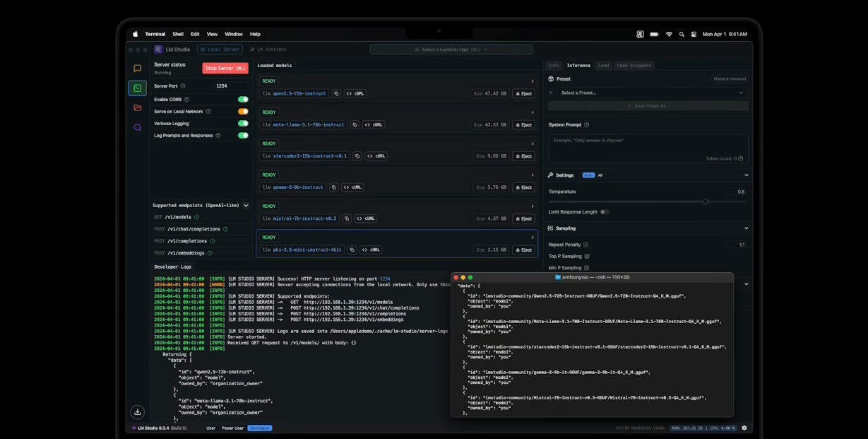868x439 pixels.
Task: Copy the gemma-2-9b-instruct model identifier
Action: point(333,187)
